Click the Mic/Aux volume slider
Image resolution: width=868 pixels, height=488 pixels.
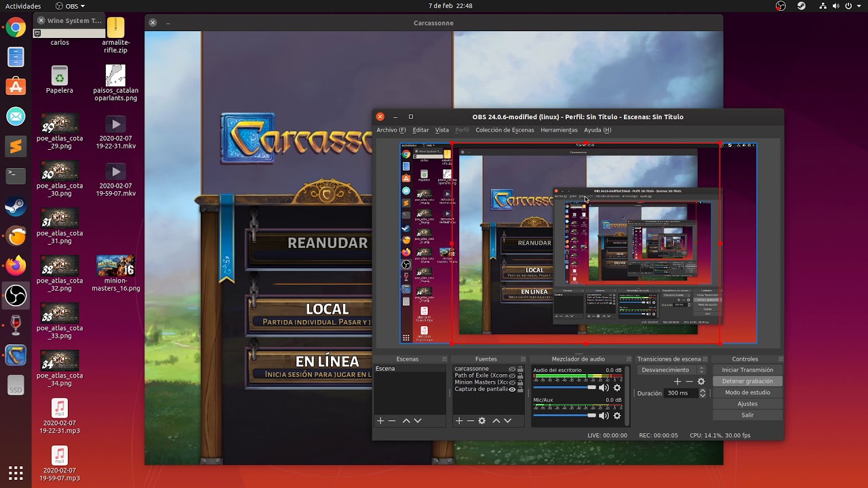pos(564,415)
